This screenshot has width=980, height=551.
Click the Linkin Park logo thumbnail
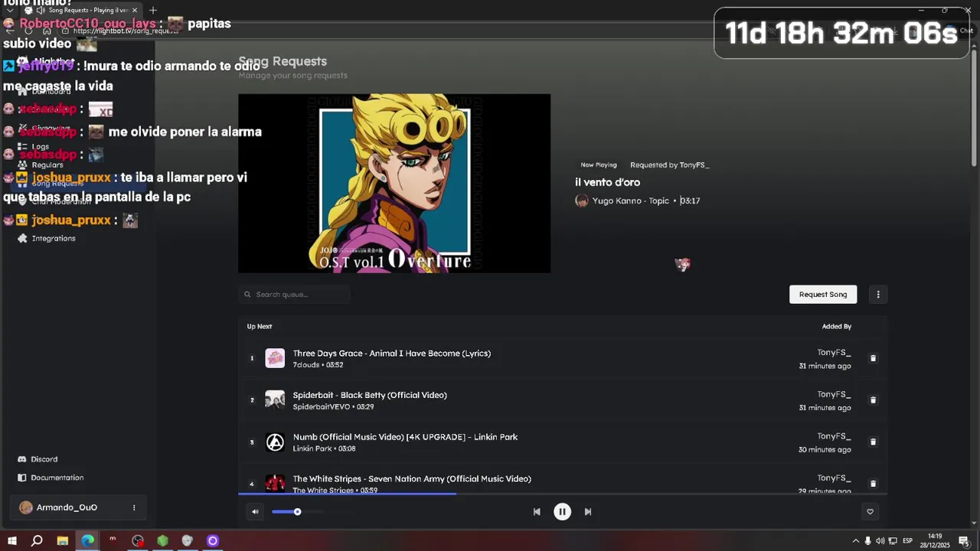pyautogui.click(x=275, y=442)
